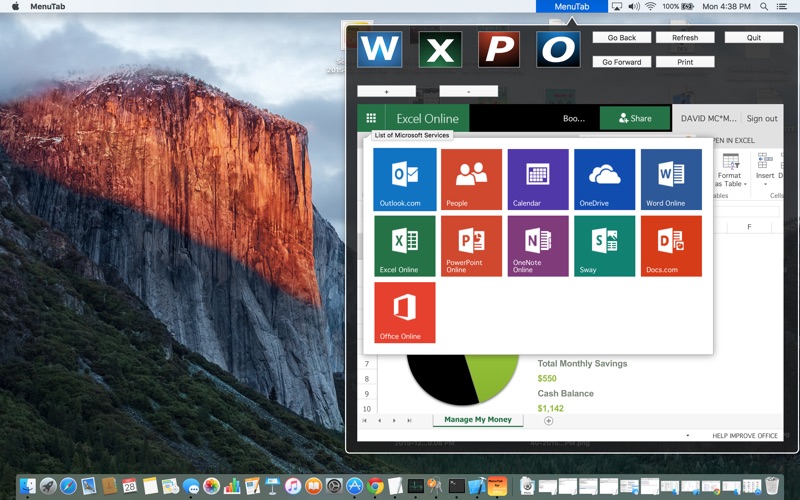
Task: Open the Word Online tile
Action: point(671,179)
